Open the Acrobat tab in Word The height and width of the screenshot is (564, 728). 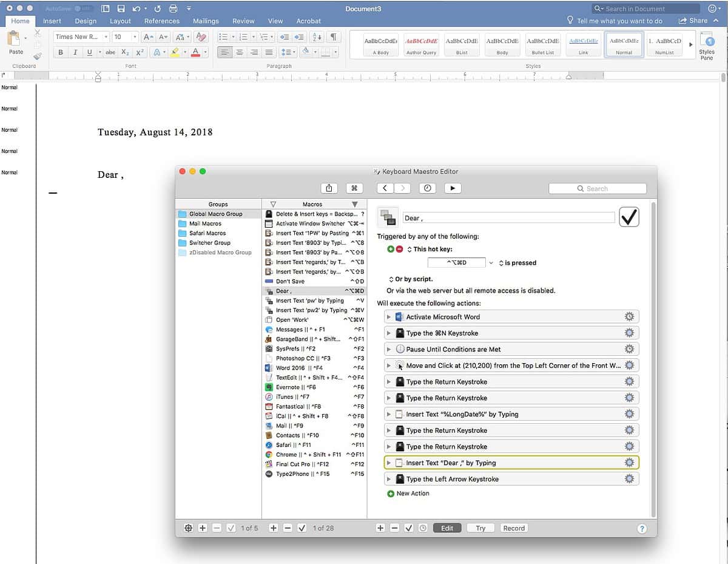click(308, 21)
